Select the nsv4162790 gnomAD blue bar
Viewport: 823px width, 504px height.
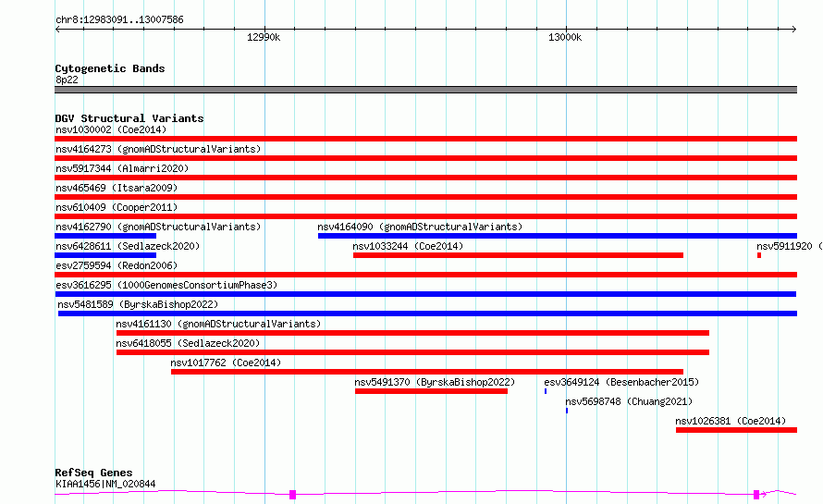tap(105, 236)
